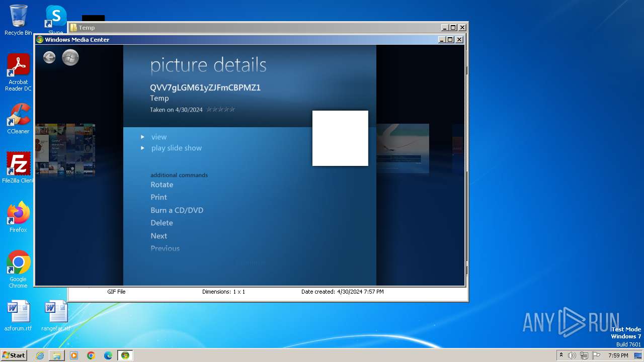Screen dimensions: 644x362
Task: Click 'GIF File' label in Temp window
Action: coord(116,292)
